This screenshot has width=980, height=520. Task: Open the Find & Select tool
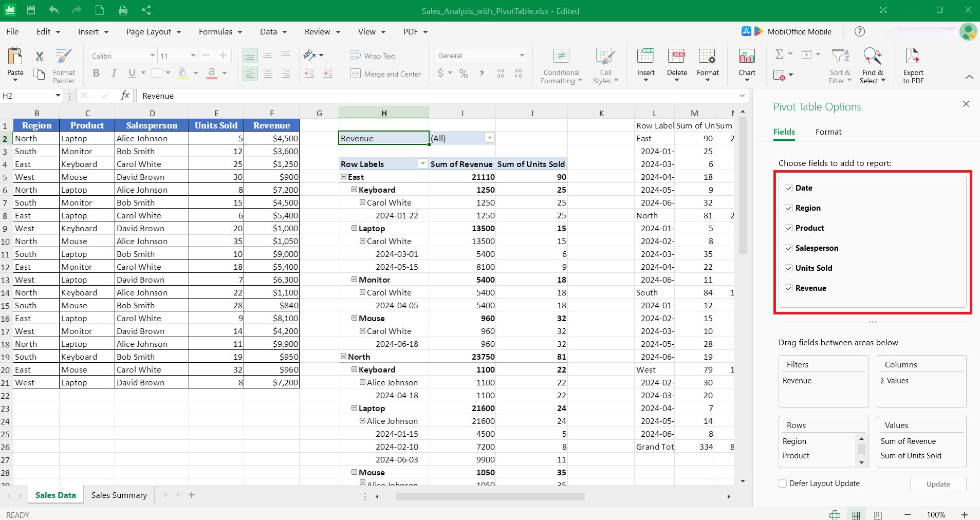pos(872,57)
